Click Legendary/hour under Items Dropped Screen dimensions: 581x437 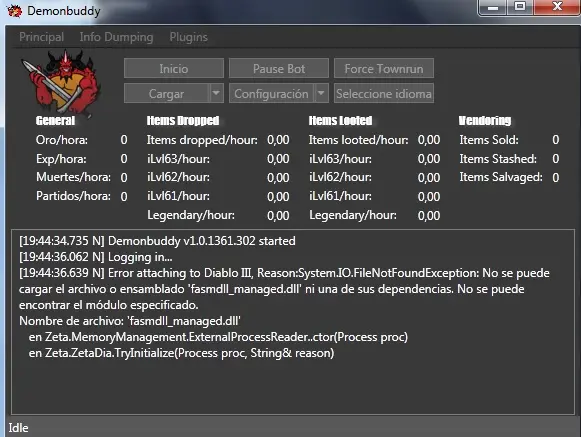click(191, 215)
